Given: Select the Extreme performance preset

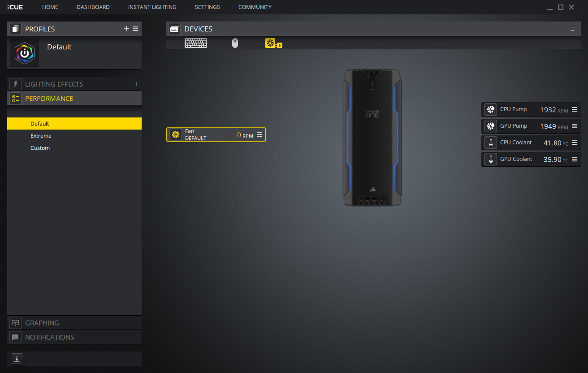Looking at the screenshot, I should pos(74,136).
